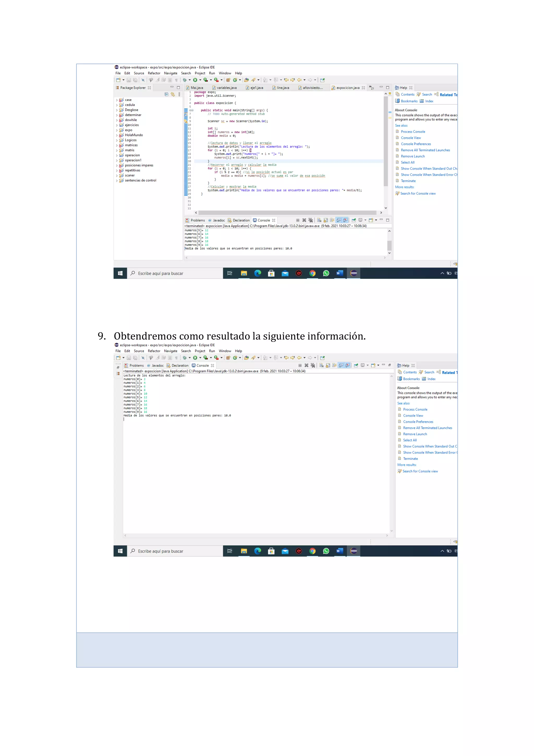
Task: Toggle Link with Editor in Package Explorer
Action: click(x=173, y=94)
